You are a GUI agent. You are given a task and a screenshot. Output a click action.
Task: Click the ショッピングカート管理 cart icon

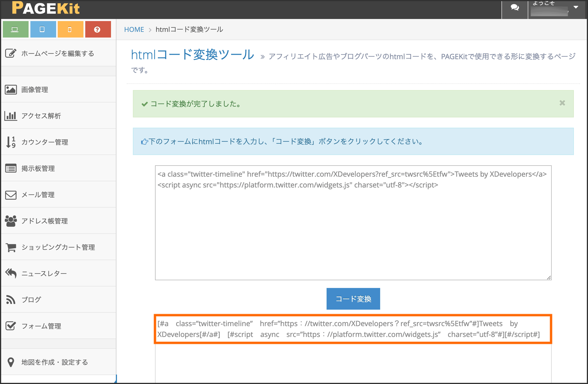pos(11,247)
